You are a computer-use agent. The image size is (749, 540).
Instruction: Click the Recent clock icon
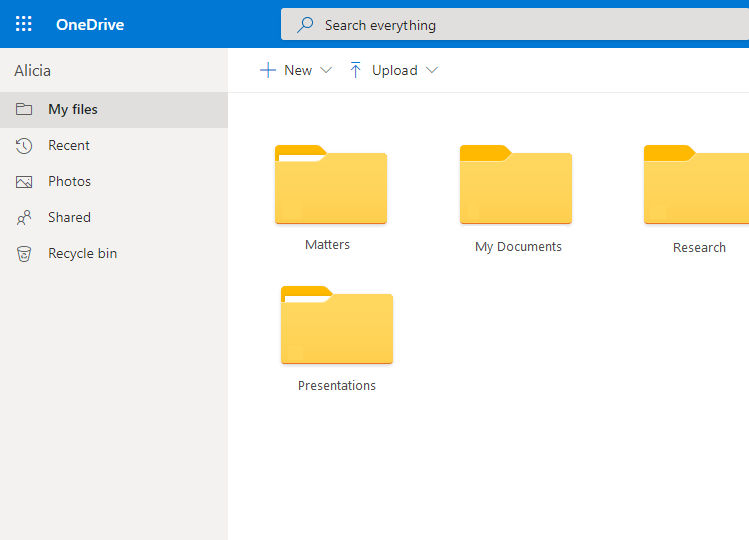click(x=24, y=146)
